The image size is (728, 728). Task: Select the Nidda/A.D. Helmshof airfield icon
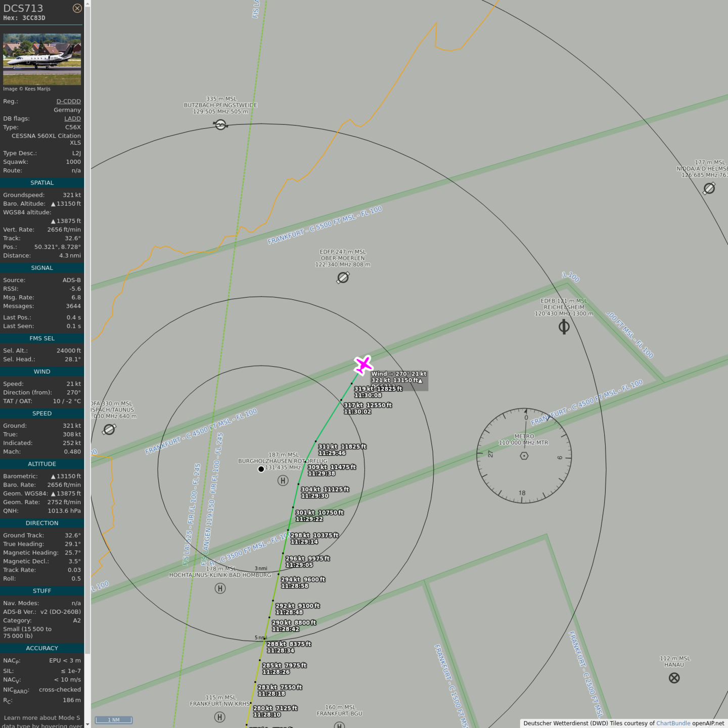pyautogui.click(x=709, y=189)
